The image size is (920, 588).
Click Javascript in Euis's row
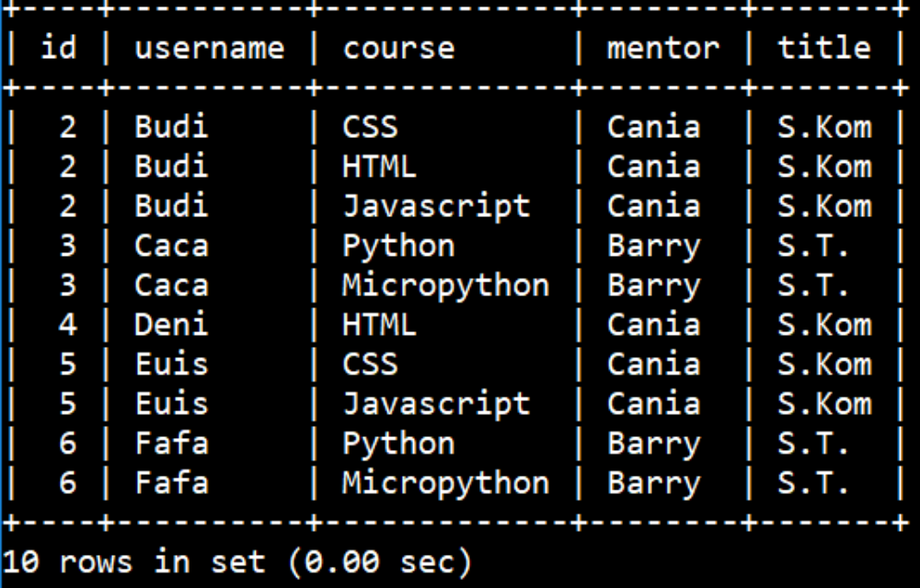[436, 405]
